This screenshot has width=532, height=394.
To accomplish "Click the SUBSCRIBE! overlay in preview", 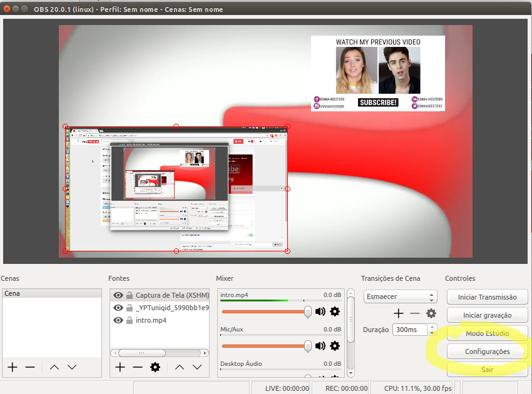I will (378, 103).
